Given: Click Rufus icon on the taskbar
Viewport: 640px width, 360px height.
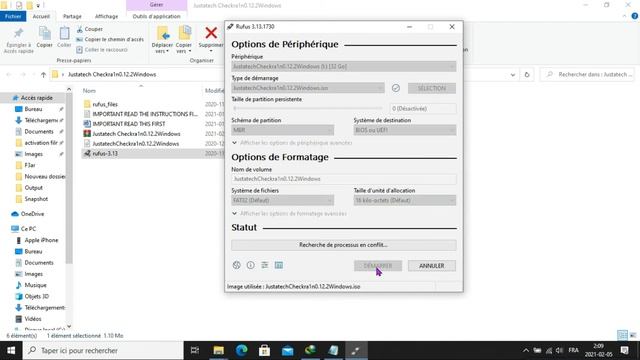Looking at the screenshot, I should [x=356, y=350].
